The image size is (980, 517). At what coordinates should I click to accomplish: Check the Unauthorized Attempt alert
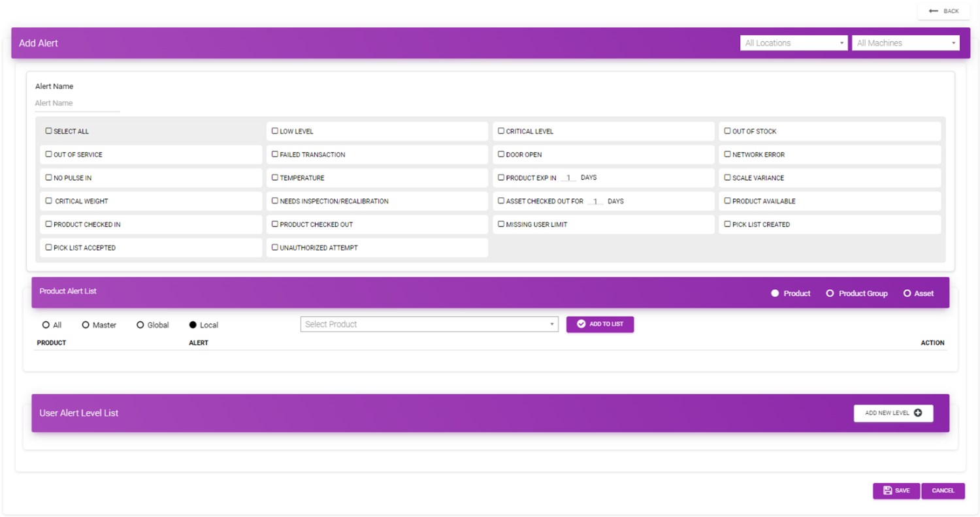pyautogui.click(x=274, y=247)
